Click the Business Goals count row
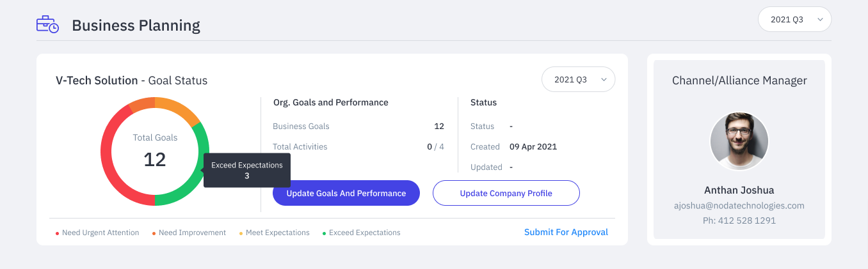The image size is (868, 269). 358,127
